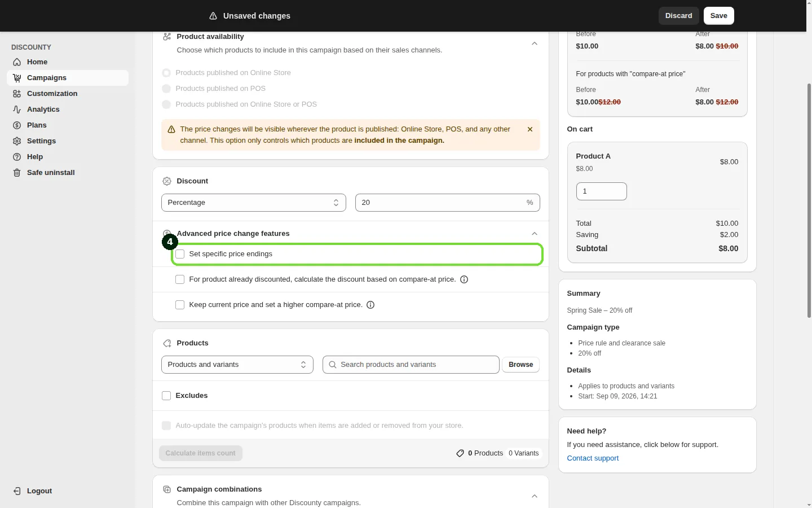Viewport: 812px width, 508px height.
Task: Open the Contact support link
Action: (593, 458)
